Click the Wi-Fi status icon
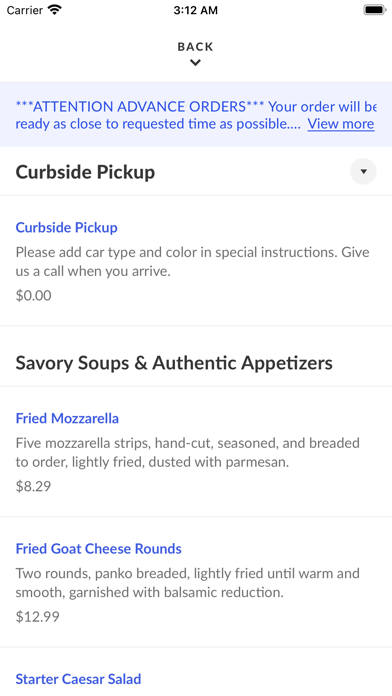 click(x=55, y=10)
